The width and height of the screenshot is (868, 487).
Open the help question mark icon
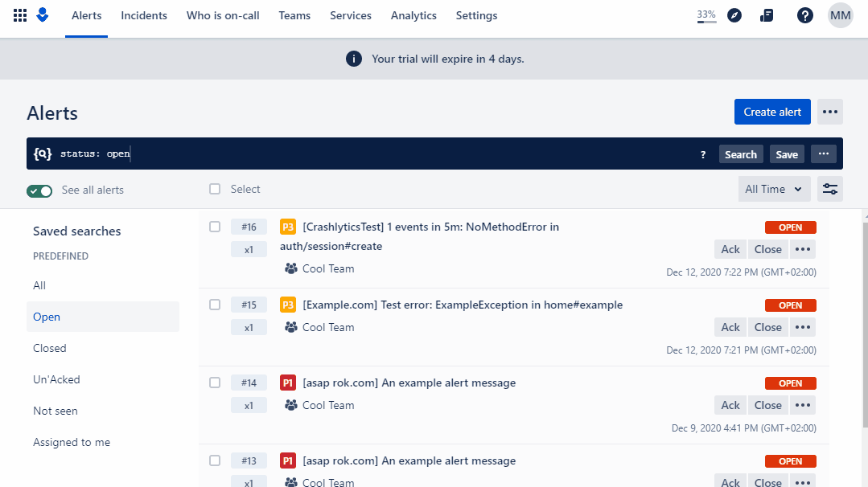(805, 15)
